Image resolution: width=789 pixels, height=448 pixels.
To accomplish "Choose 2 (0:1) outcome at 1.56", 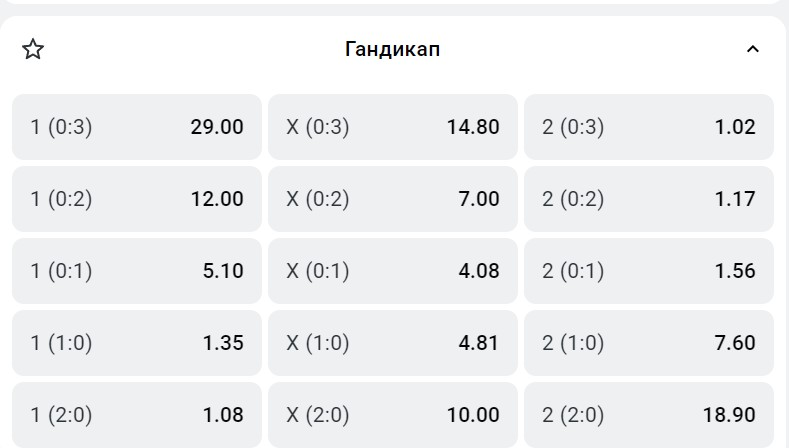I will pyautogui.click(x=649, y=271).
